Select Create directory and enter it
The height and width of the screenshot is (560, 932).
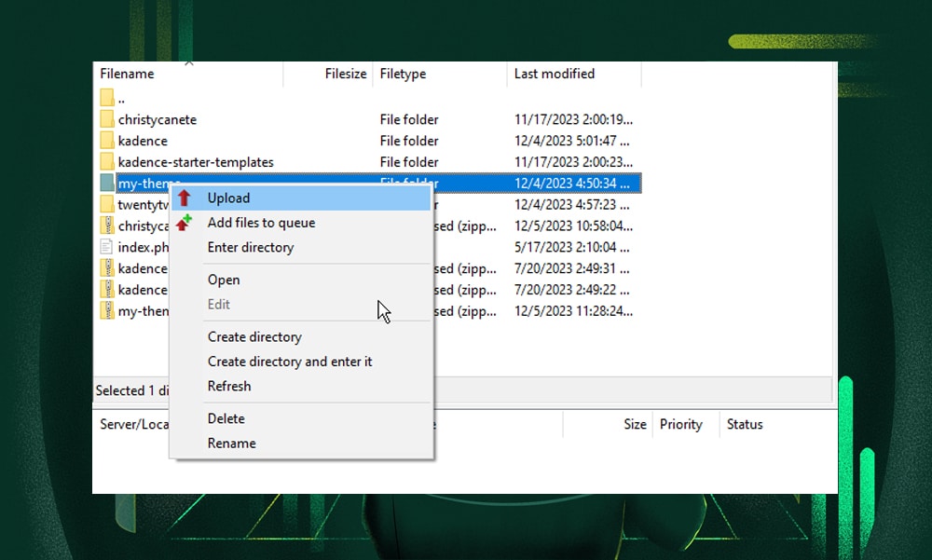click(x=289, y=362)
